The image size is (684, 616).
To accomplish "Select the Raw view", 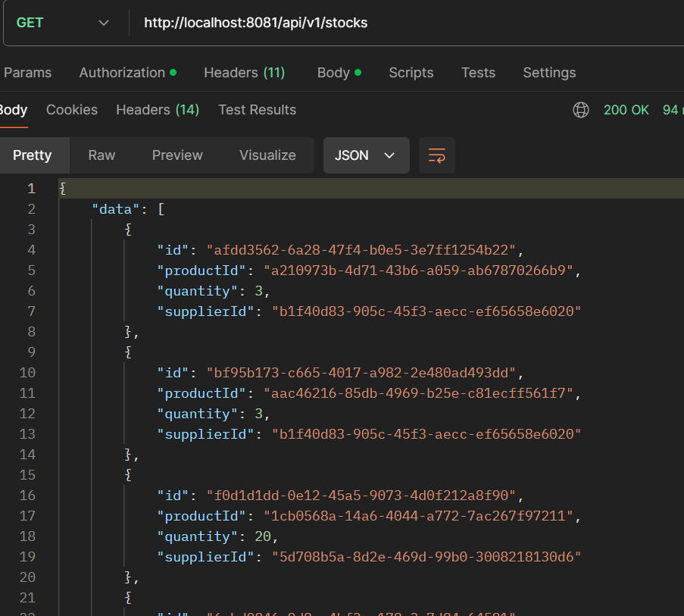I will click(x=102, y=155).
